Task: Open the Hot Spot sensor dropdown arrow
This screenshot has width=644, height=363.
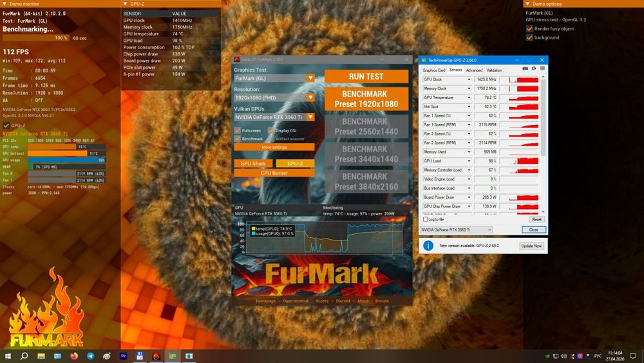Action: [x=469, y=106]
